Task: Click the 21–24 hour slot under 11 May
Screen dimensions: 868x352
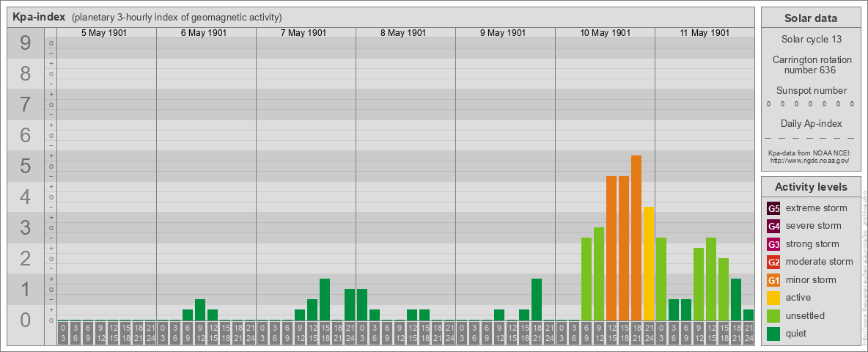Action: coord(749,334)
